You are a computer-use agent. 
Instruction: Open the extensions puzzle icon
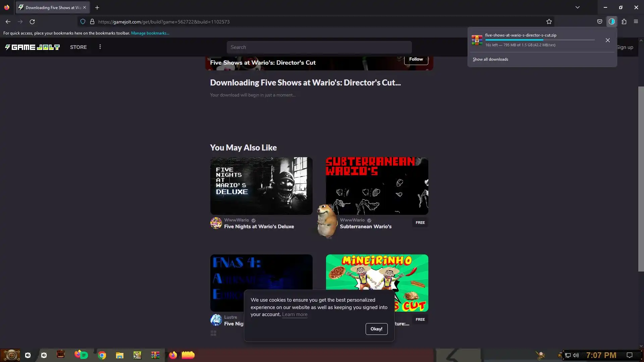point(624,21)
